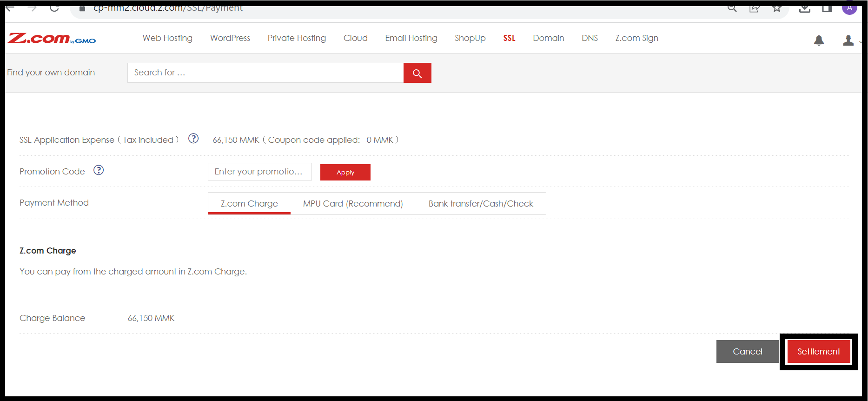Open the browser side panel icon

coord(827,8)
